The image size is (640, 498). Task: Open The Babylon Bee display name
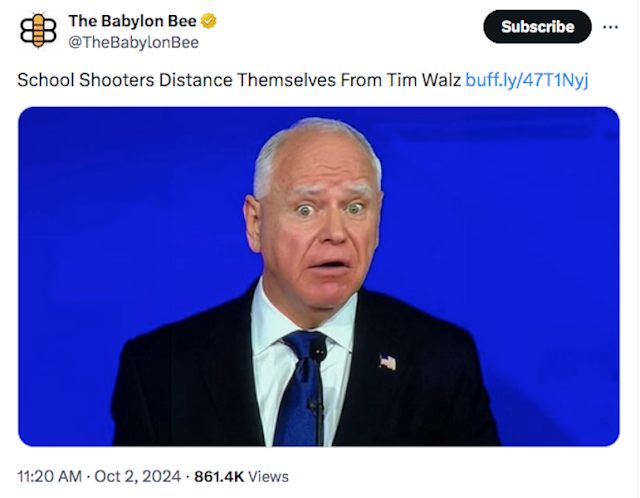click(x=132, y=21)
